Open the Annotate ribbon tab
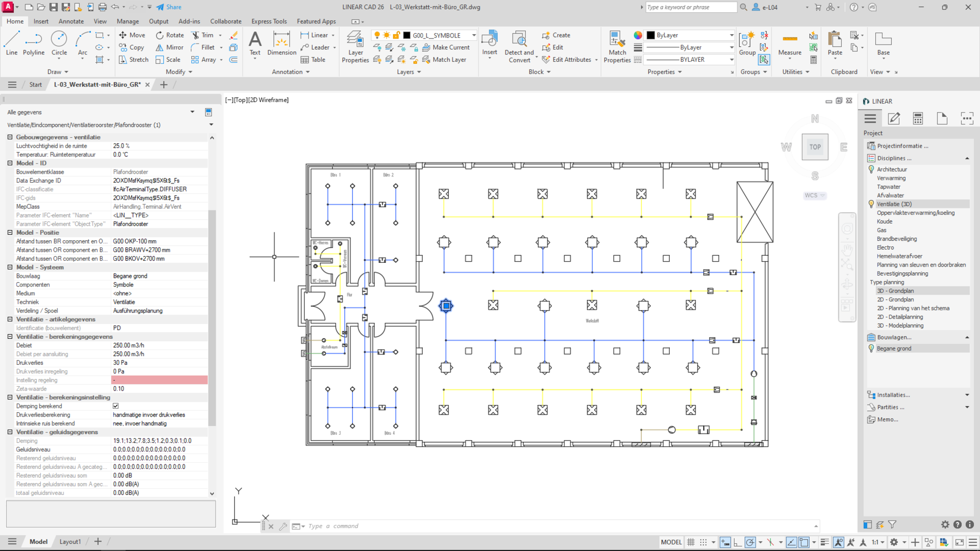 [x=71, y=21]
